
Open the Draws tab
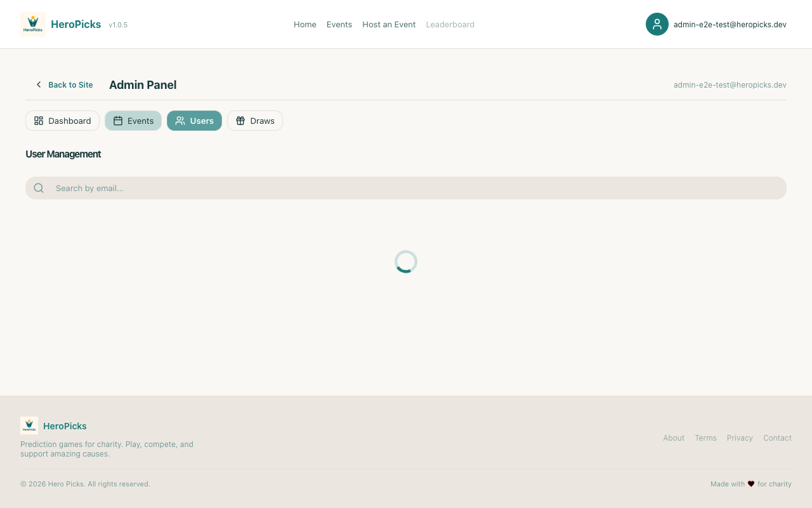[x=255, y=121]
